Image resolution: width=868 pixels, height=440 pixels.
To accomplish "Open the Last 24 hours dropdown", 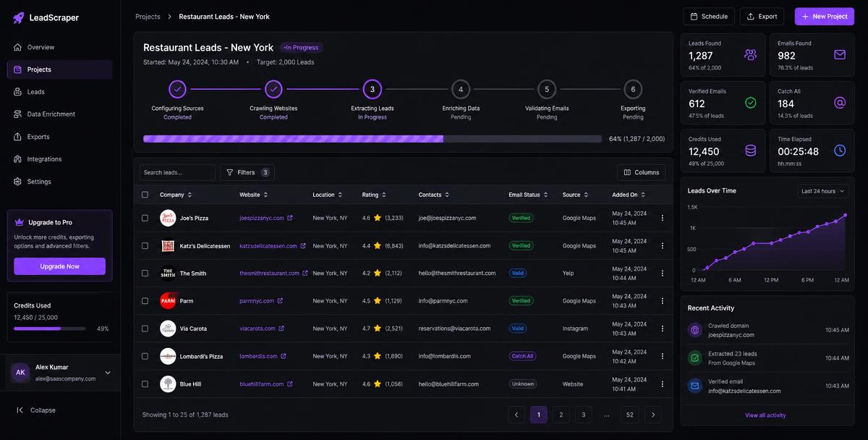I will pos(822,191).
